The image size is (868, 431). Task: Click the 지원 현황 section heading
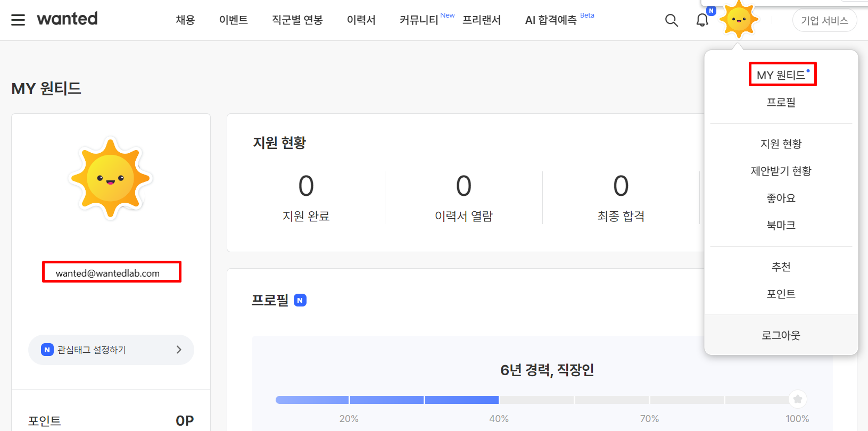279,143
